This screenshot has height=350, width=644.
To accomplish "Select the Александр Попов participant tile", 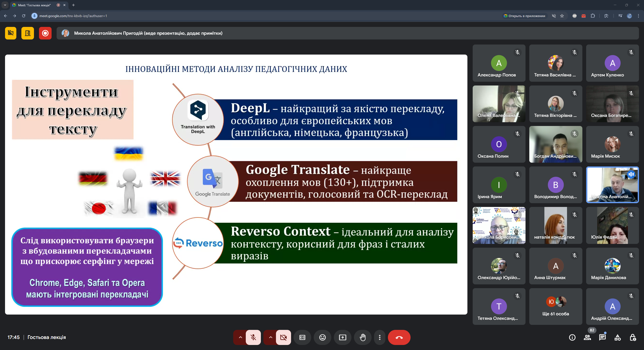I will pyautogui.click(x=499, y=63).
